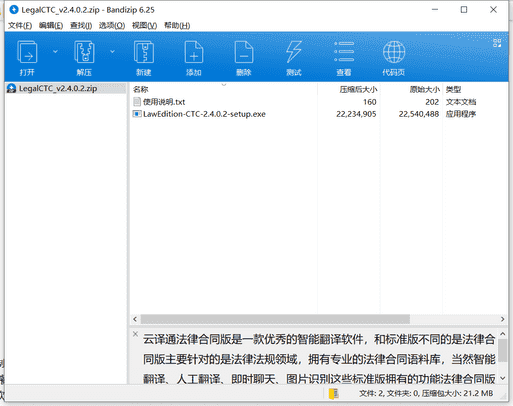Click the 查看 (View) list icon
513x406 pixels.
pos(344,52)
